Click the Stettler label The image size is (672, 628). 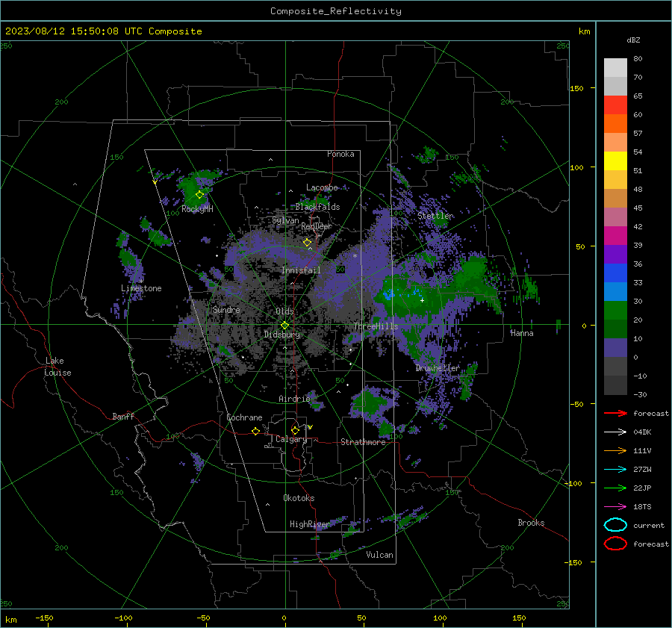(x=435, y=216)
